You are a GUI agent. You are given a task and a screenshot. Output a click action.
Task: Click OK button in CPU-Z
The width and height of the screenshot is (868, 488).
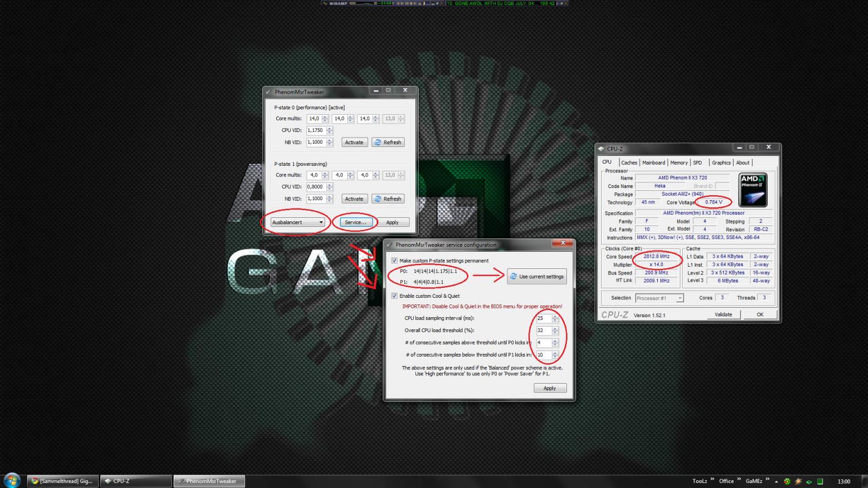(x=760, y=314)
